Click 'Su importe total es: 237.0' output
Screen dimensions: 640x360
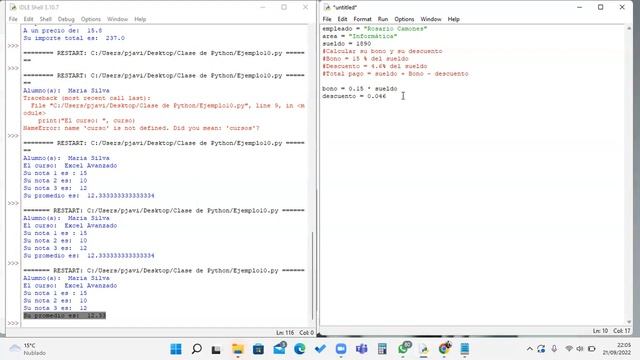(74, 38)
